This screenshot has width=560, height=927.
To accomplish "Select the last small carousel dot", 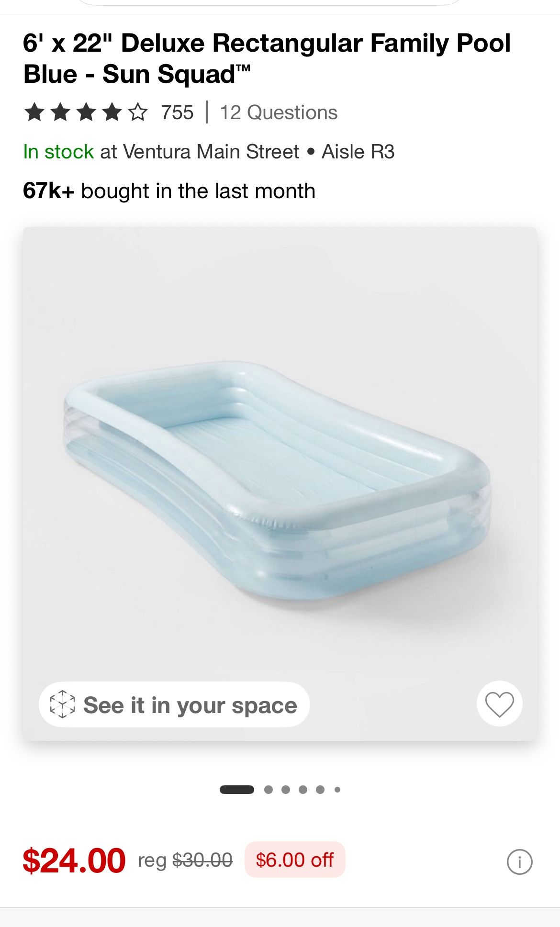I will 337,790.
